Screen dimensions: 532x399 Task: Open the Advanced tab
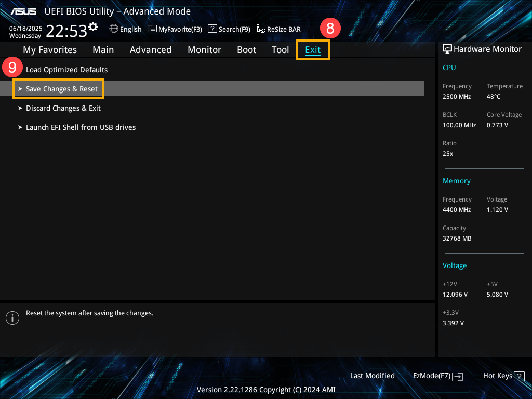pos(151,50)
